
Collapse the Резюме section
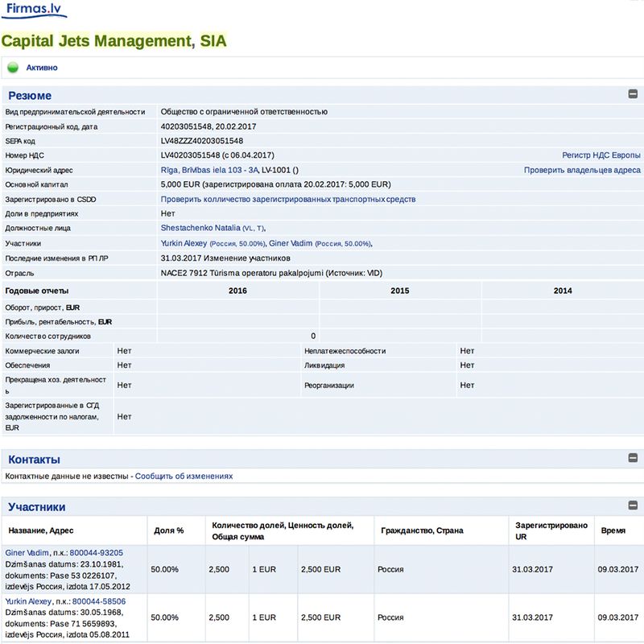(x=633, y=94)
